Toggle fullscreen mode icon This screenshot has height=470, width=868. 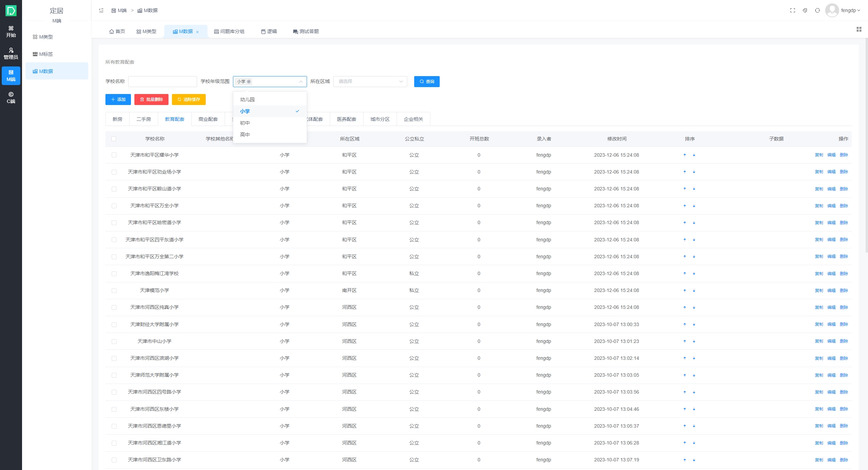(x=793, y=10)
